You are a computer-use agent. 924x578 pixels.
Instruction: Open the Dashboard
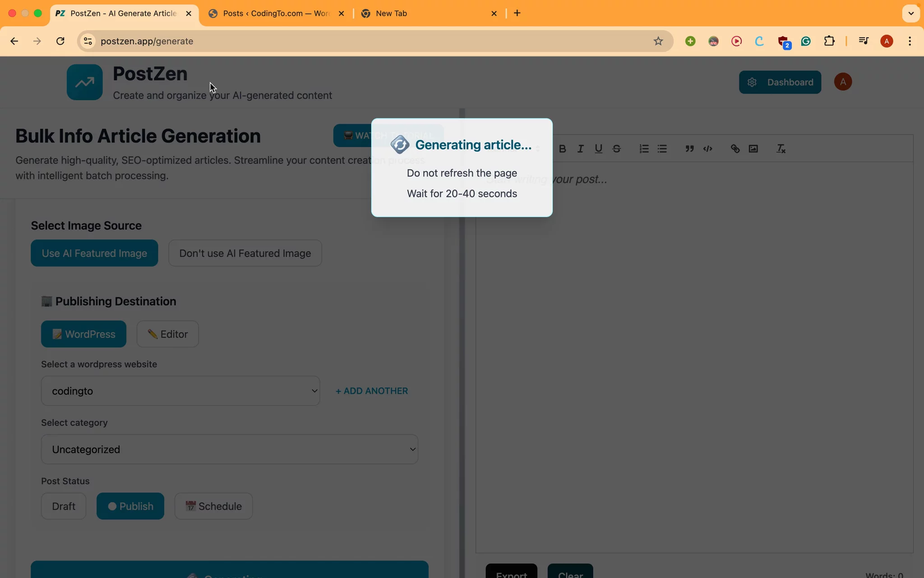[x=780, y=82]
